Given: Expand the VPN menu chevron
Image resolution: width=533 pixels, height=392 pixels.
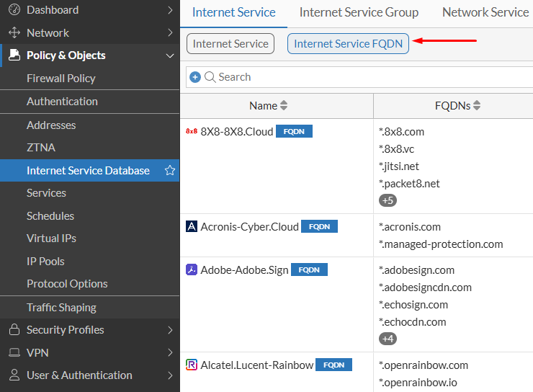Looking at the screenshot, I should click(x=170, y=352).
